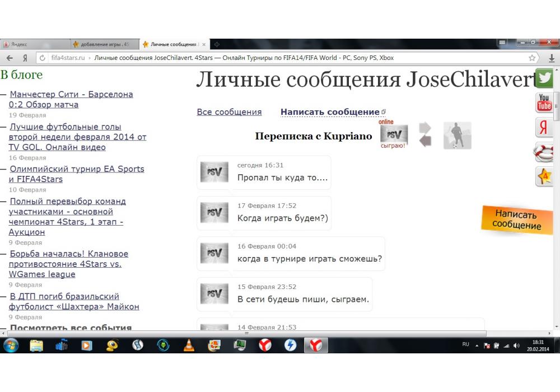Click the Yandex home button in toolbar
Screen dimensions: 560x392
coord(25,58)
